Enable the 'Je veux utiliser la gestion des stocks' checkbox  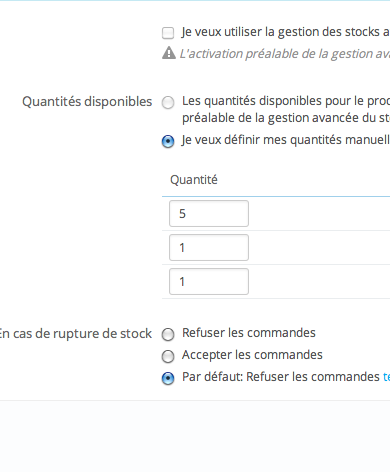pyautogui.click(x=168, y=33)
